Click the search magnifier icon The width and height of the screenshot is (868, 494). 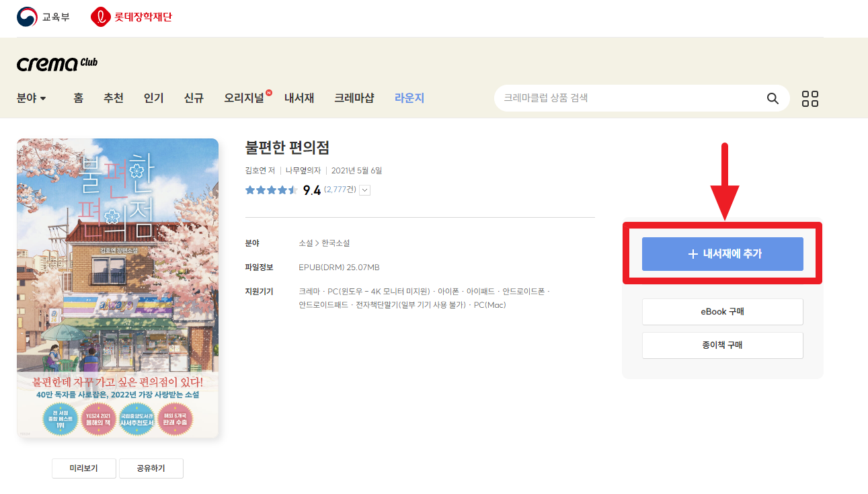tap(773, 98)
